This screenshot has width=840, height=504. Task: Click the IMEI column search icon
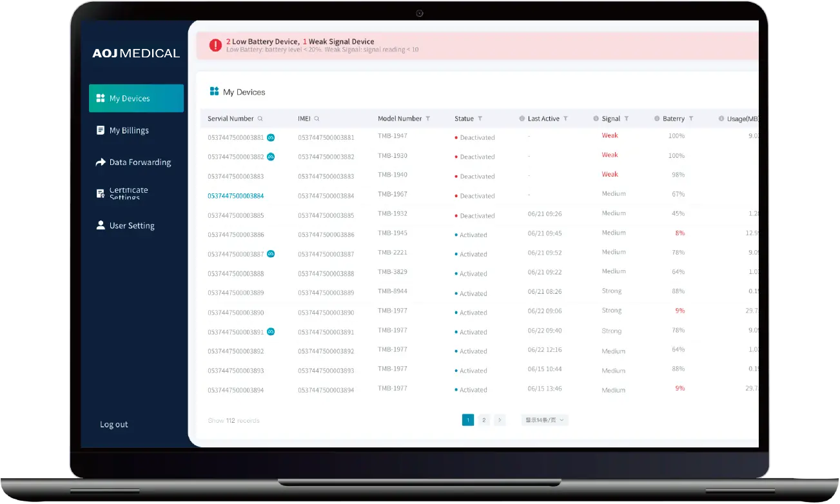tap(317, 119)
